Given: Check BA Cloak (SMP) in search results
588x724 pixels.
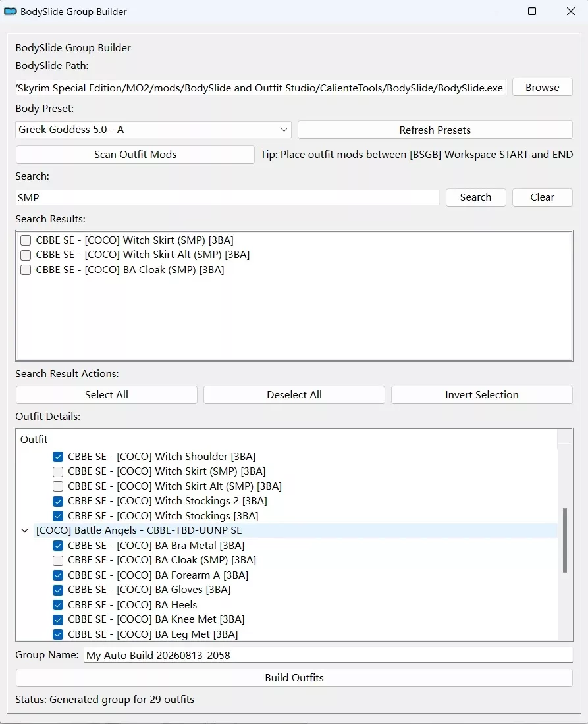Looking at the screenshot, I should tap(26, 270).
